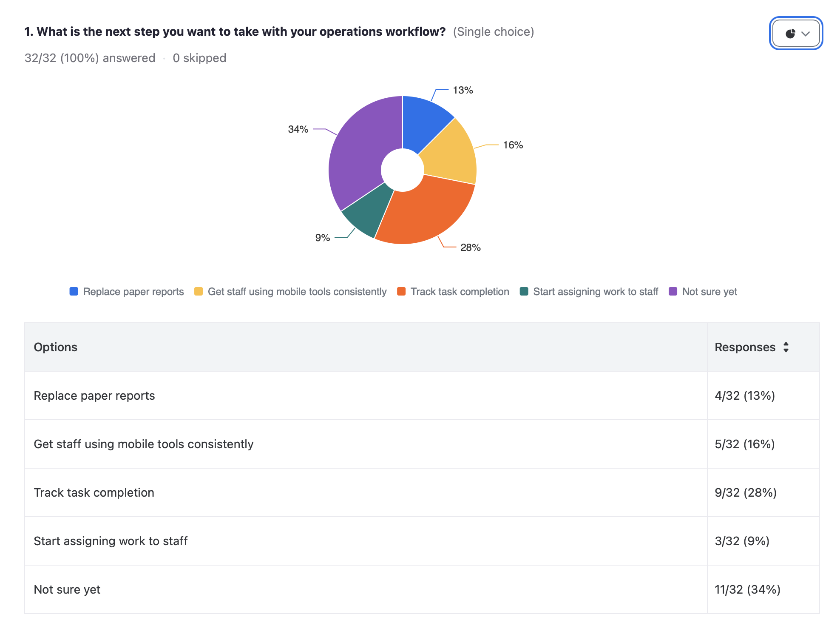Click the orange swatch for Track task completion
This screenshot has height=637, width=840.
coord(401,292)
